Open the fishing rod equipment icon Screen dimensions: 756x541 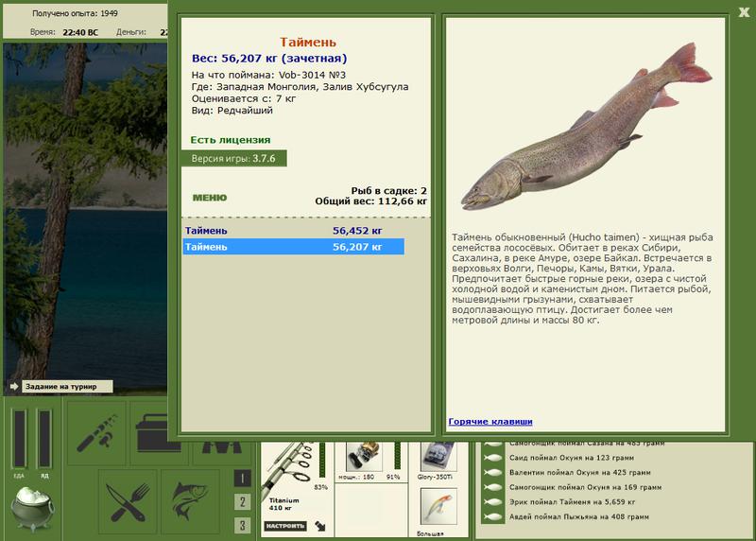coord(96,433)
